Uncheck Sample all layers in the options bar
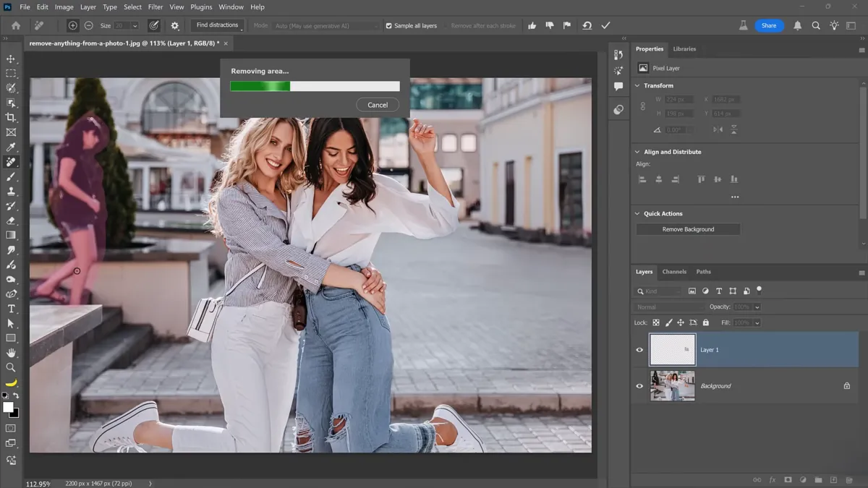Viewport: 868px width, 488px height. pos(388,25)
